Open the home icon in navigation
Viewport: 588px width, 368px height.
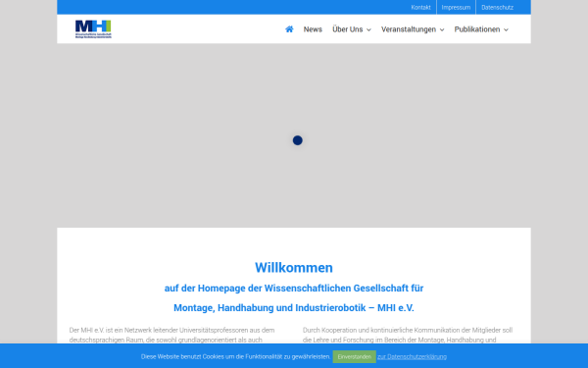[x=289, y=29]
